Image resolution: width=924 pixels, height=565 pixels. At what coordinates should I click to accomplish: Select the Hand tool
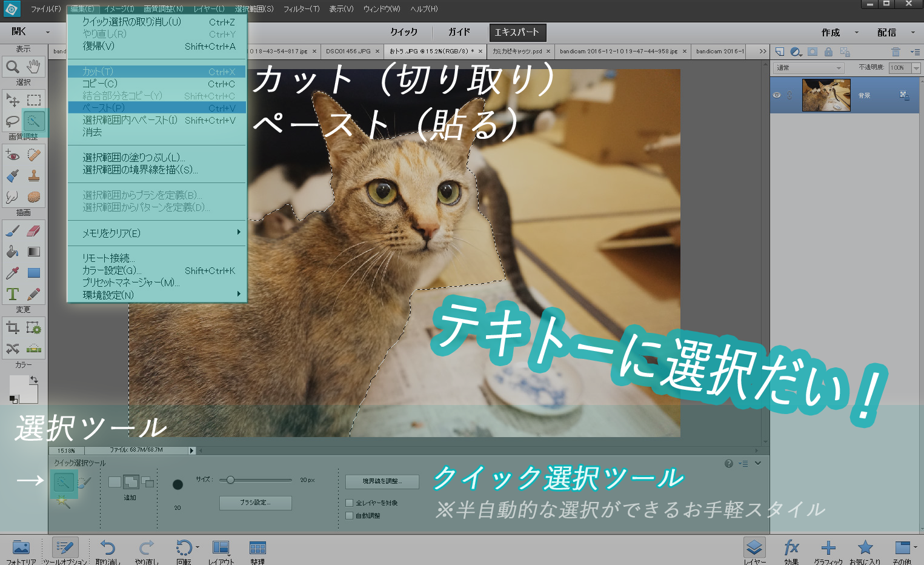click(34, 66)
